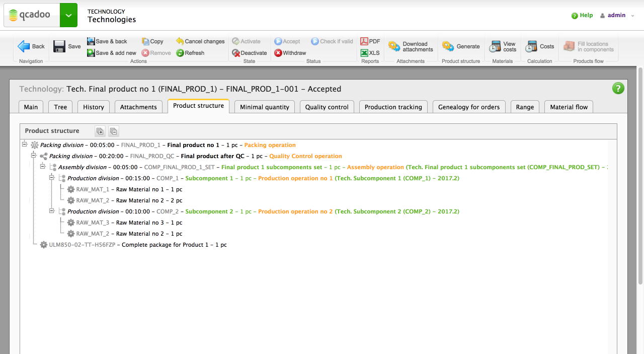Open the green dropdown beside qcadoo logo

pyautogui.click(x=68, y=15)
